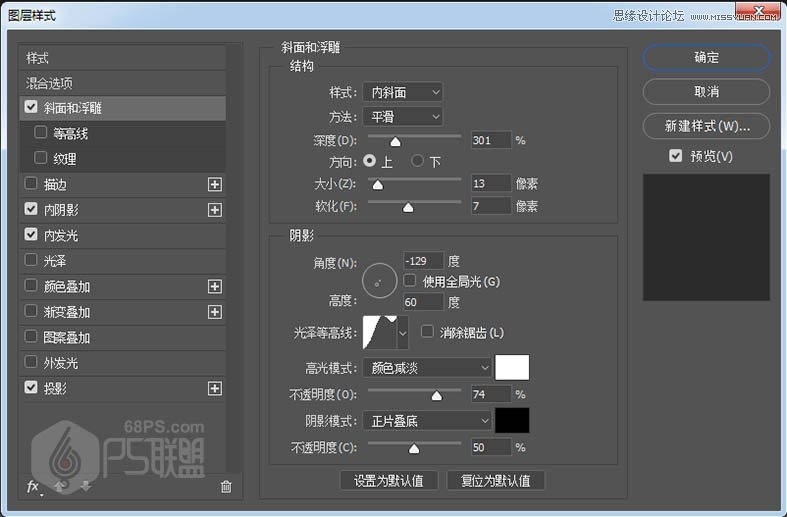787x517 pixels.
Task: Click the plus icon beside 渐变叠加
Action: (x=215, y=312)
